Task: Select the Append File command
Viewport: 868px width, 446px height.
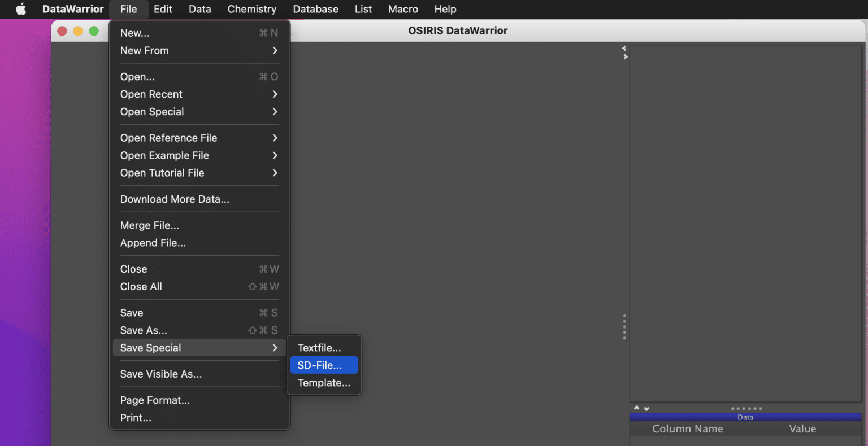Action: (x=153, y=243)
